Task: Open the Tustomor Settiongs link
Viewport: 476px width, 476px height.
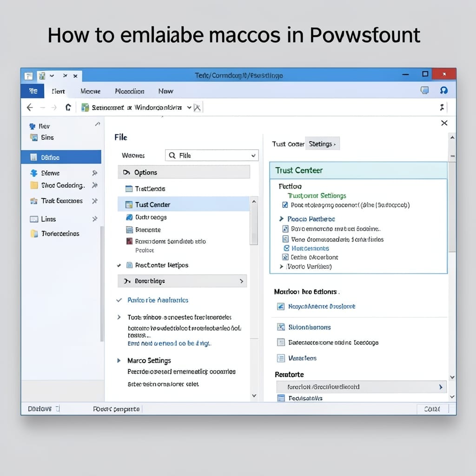Action: point(317,196)
